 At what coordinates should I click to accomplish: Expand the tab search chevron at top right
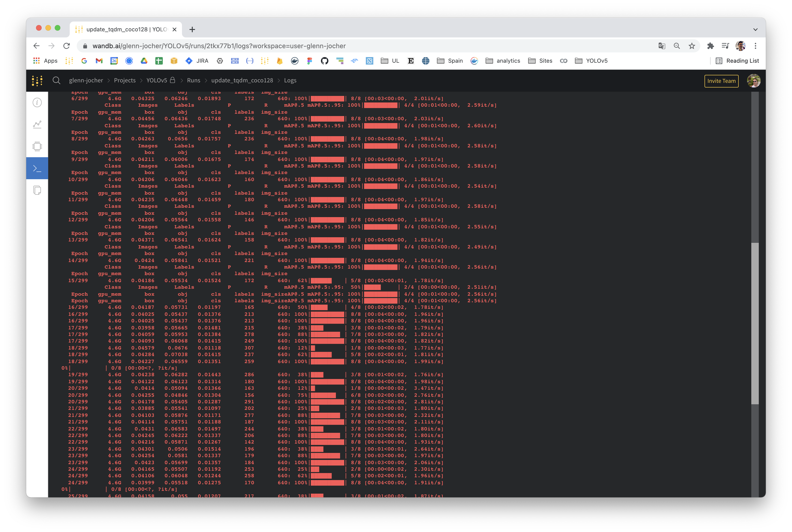(755, 29)
